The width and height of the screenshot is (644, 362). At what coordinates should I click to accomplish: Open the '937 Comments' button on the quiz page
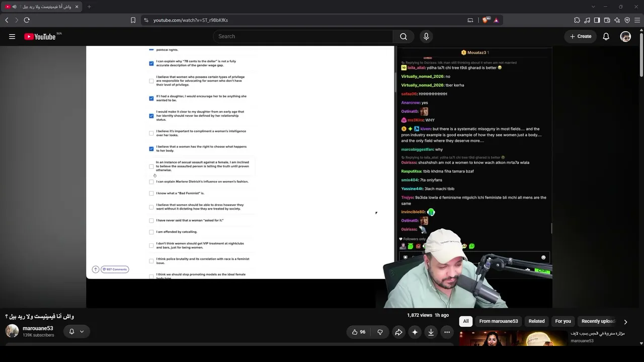point(115,269)
